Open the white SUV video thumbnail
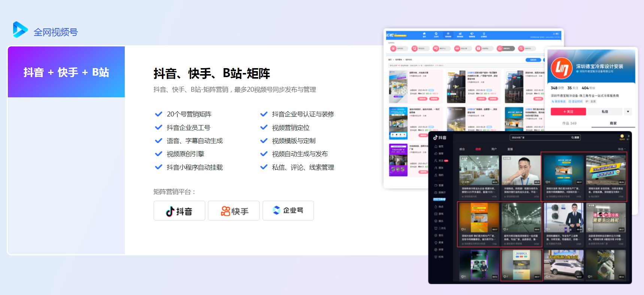Screen dimensions: 644x295 click(x=563, y=265)
